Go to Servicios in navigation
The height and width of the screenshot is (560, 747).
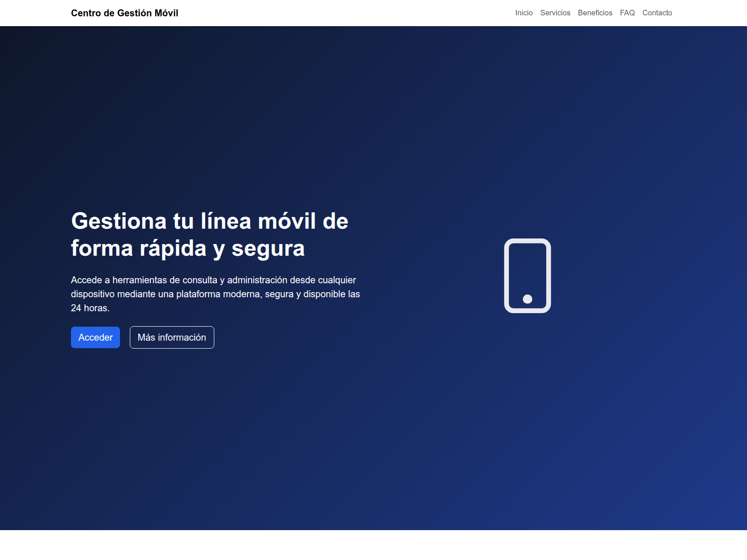click(555, 13)
